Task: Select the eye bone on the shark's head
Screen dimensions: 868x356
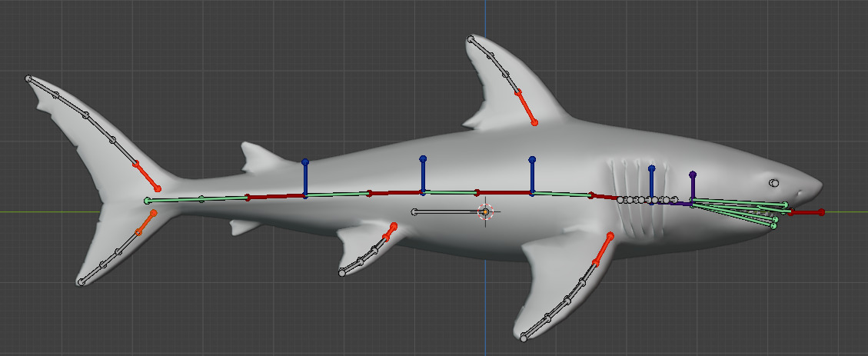Action: (774, 183)
